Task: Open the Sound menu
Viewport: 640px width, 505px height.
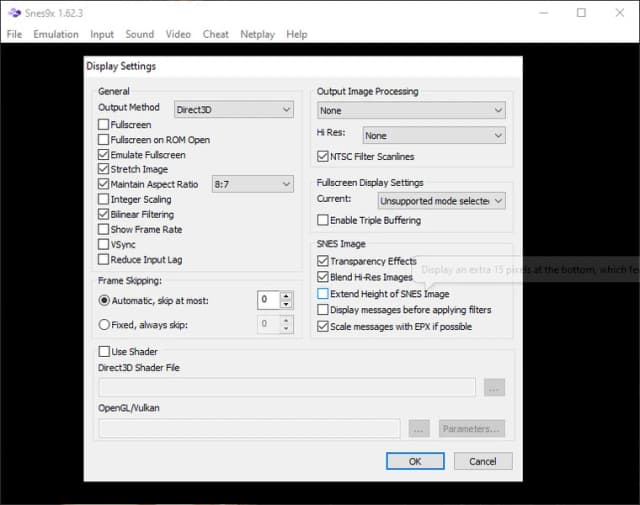Action: (140, 34)
